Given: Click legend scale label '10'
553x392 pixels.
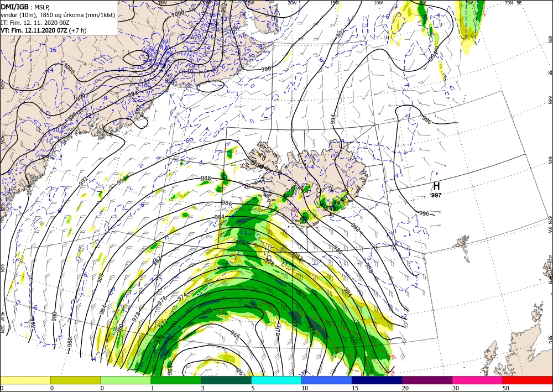Looking at the screenshot, I should pyautogui.click(x=305, y=388).
